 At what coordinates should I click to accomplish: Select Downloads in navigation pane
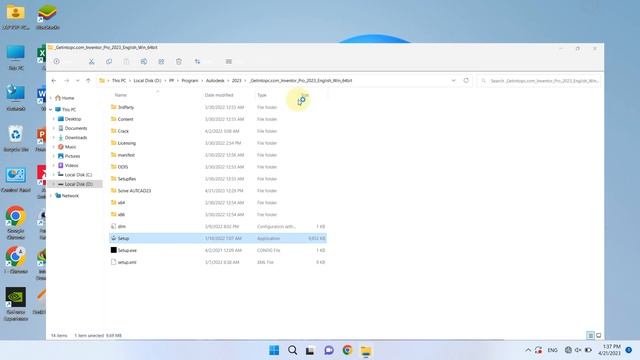pyautogui.click(x=72, y=138)
